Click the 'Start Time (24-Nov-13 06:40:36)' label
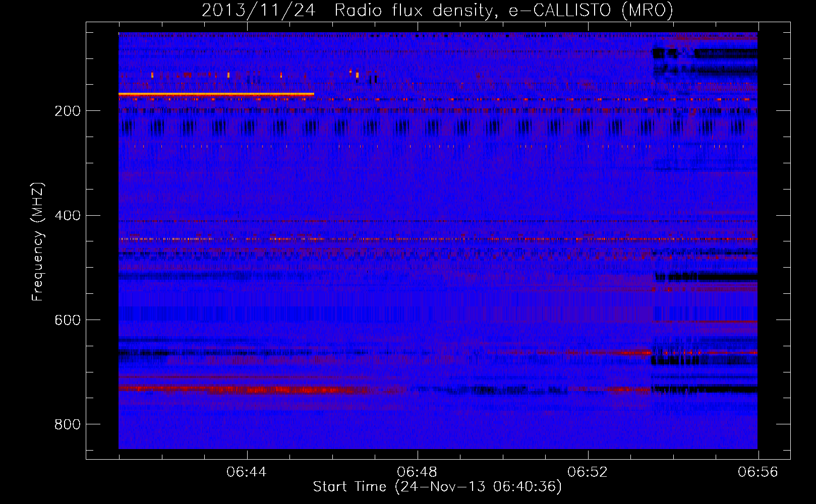 click(x=437, y=487)
